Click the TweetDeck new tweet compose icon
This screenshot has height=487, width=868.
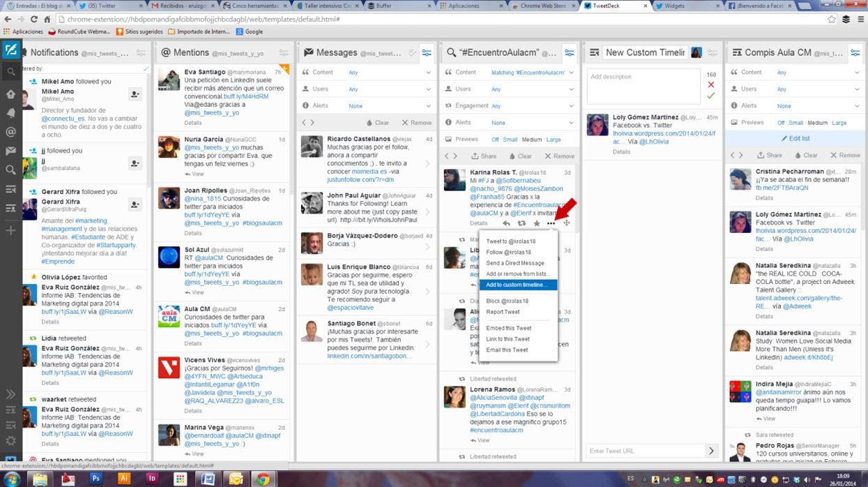click(10, 50)
